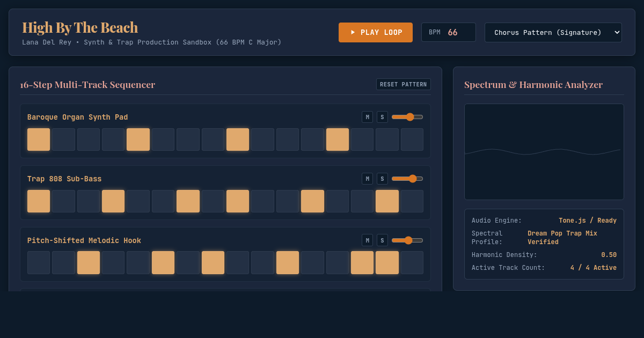Turn off step 11 on Pitch-Shifted Melodic Hook
Image resolution: width=644 pixels, height=338 pixels.
pos(288,263)
